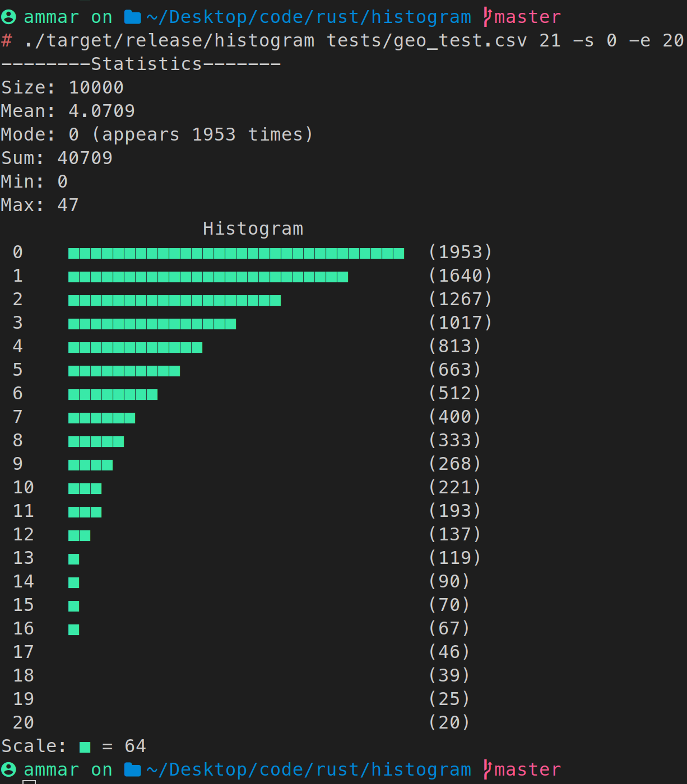Click the git branch icon beside master

tap(487, 16)
